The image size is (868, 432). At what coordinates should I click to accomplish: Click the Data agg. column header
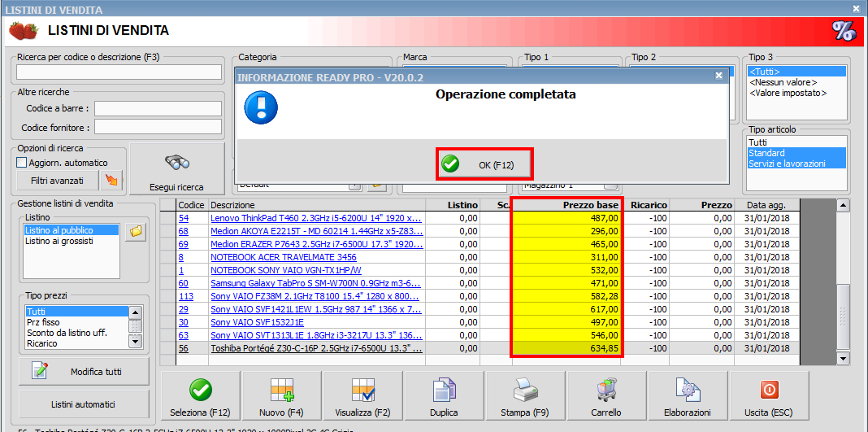click(766, 205)
